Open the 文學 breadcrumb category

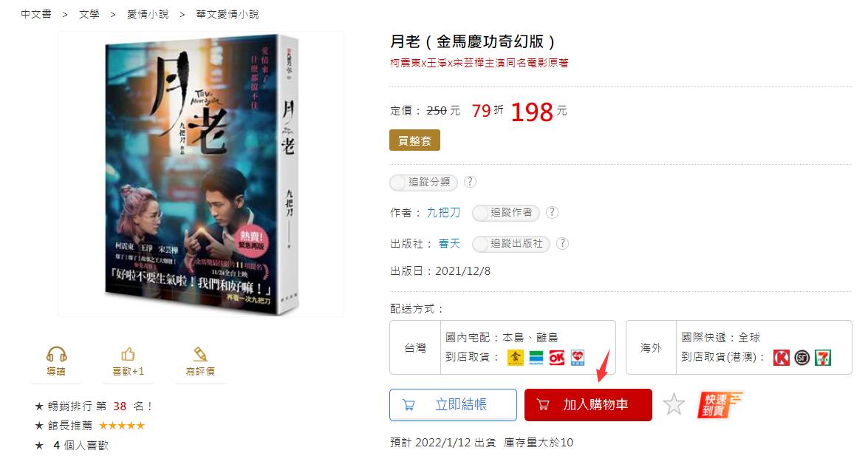click(89, 14)
